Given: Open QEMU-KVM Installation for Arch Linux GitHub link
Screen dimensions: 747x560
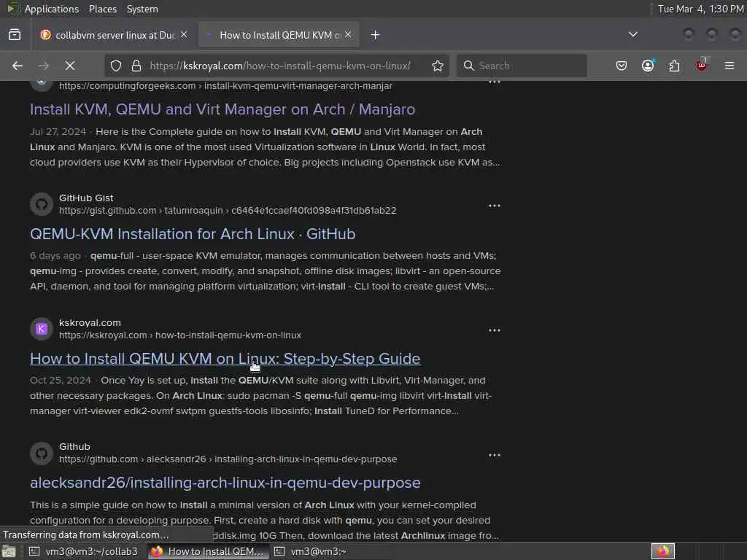Looking at the screenshot, I should point(193,234).
